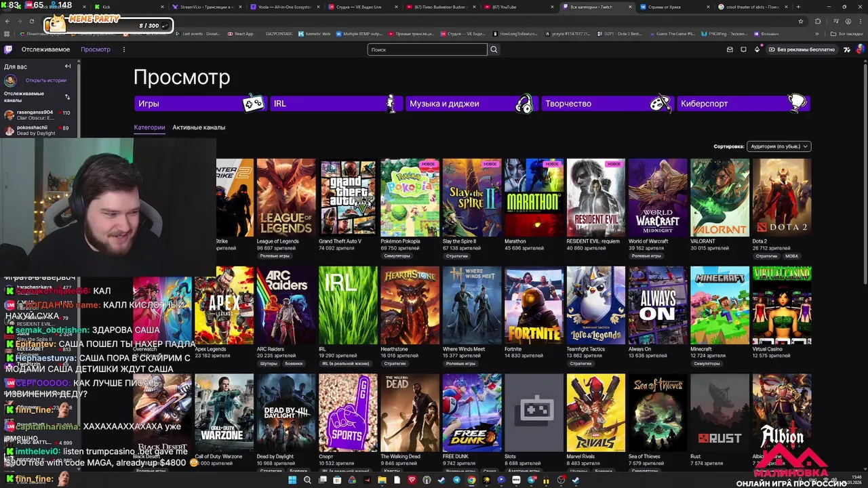Click the search magnifier button
The height and width of the screenshot is (488, 868).
[494, 49]
